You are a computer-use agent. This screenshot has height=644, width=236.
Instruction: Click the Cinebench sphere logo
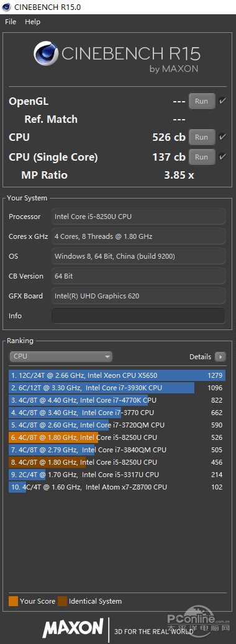click(x=46, y=55)
